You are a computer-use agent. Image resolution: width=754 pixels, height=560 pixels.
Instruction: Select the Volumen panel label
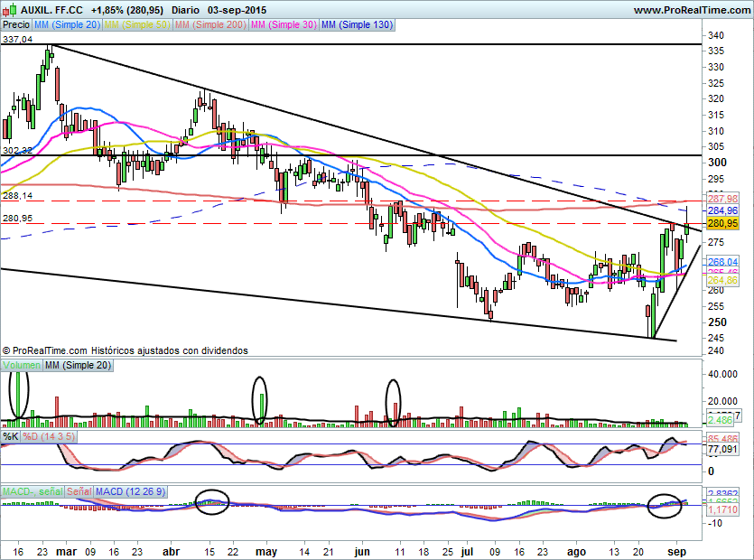[x=23, y=366]
